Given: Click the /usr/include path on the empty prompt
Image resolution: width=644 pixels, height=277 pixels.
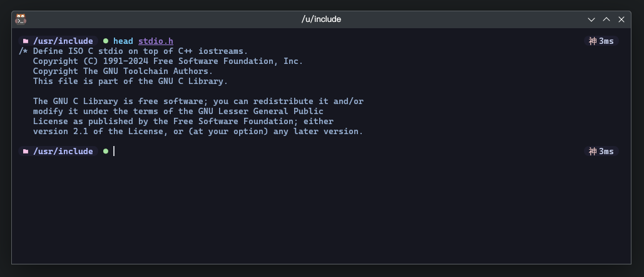Looking at the screenshot, I should click(x=63, y=151).
